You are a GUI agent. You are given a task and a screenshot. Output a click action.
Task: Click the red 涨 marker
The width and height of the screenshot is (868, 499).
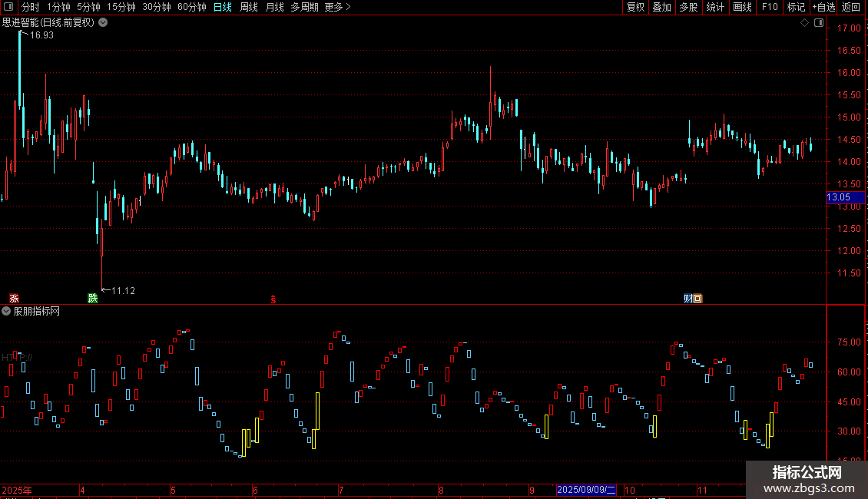(14, 298)
